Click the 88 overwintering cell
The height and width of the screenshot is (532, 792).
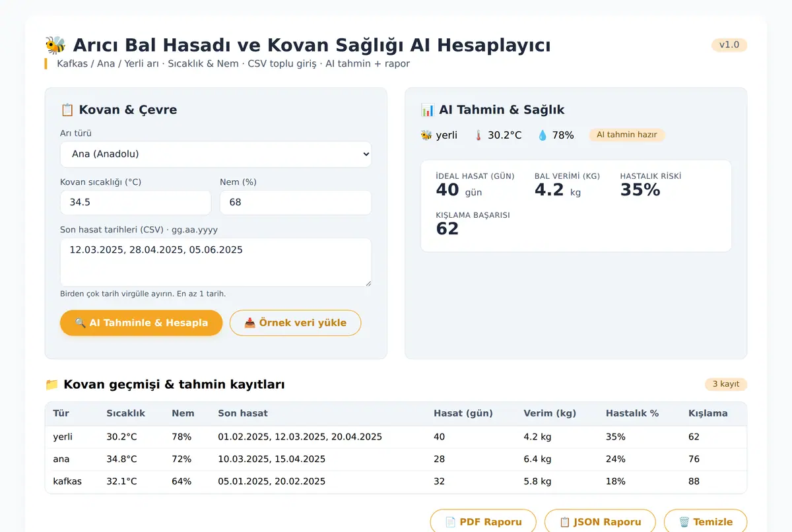pos(694,482)
